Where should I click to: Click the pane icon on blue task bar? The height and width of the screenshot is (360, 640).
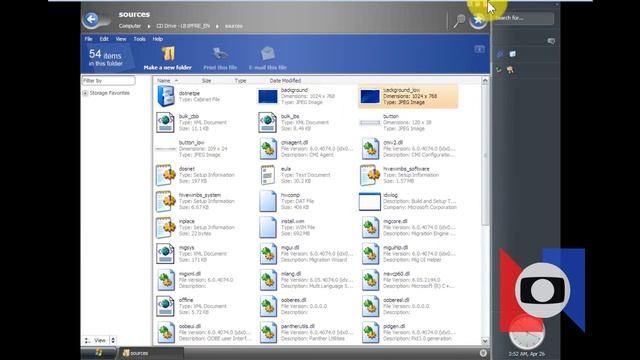point(480,49)
